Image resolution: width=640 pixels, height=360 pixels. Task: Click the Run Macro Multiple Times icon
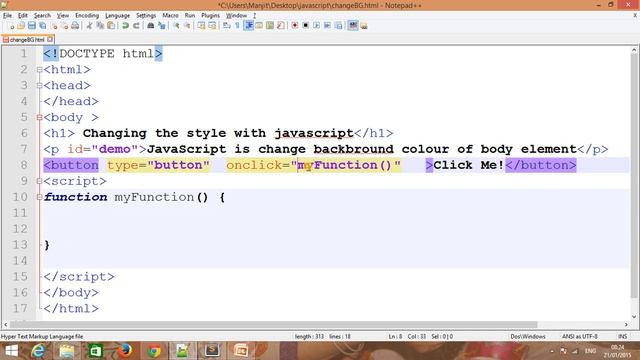327,26
